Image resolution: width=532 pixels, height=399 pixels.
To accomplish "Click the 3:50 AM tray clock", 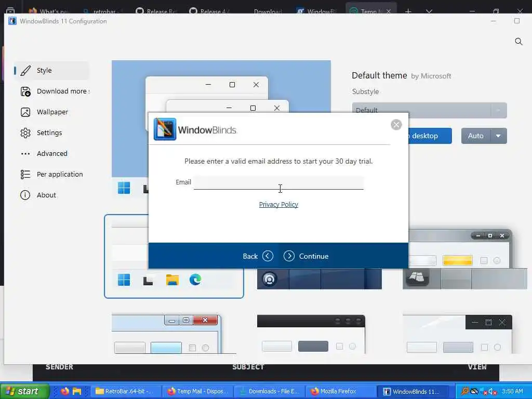I will (x=512, y=391).
